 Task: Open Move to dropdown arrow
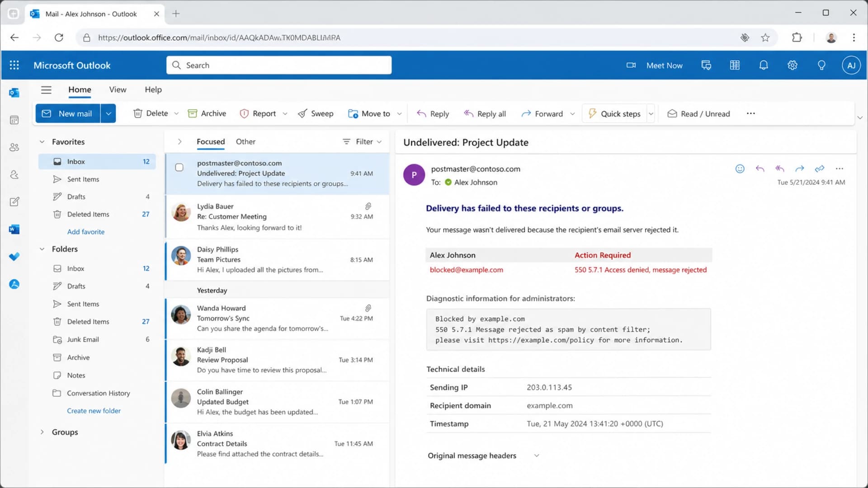coord(399,113)
